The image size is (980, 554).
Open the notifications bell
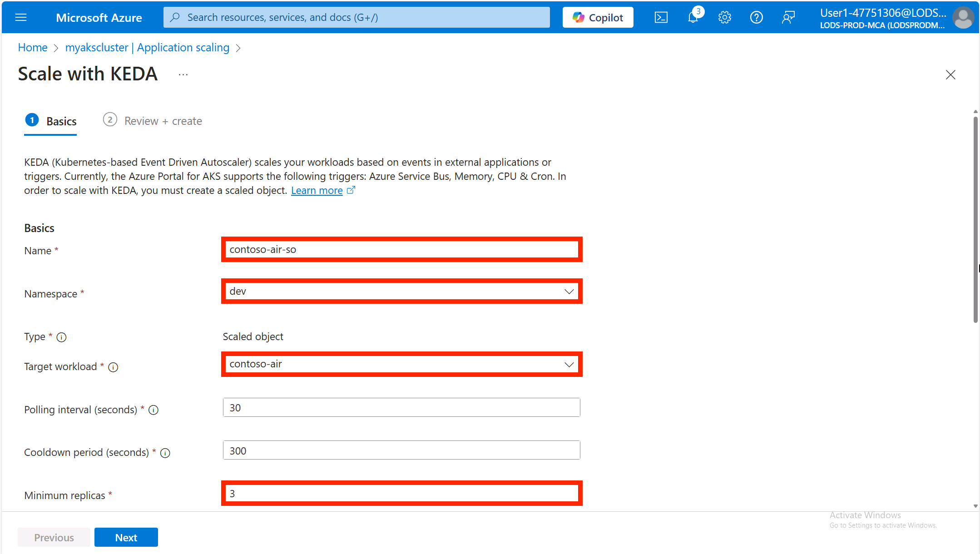693,17
